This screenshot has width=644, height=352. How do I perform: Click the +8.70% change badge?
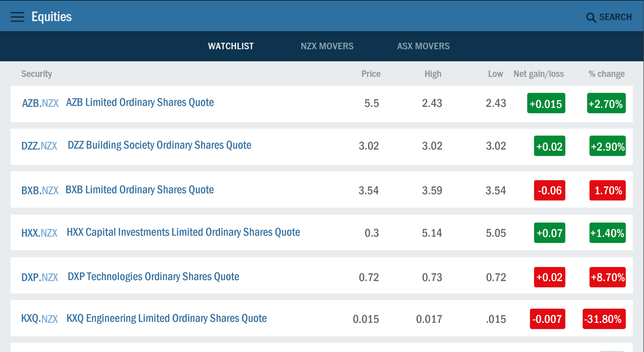(607, 277)
